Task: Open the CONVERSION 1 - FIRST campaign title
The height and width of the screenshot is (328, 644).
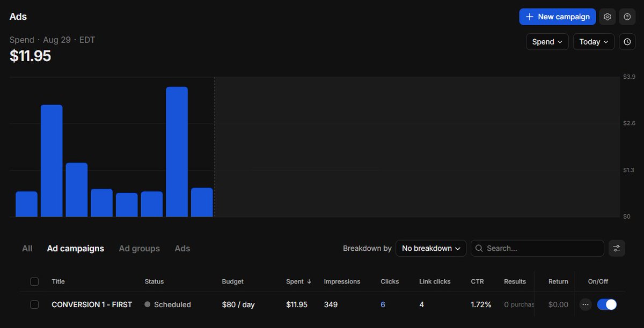Action: (92, 304)
